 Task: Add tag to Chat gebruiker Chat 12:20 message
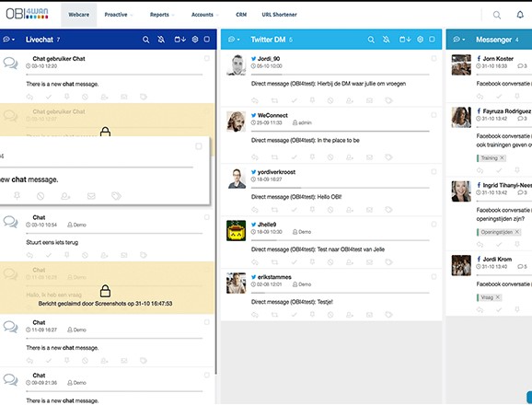coord(144,97)
